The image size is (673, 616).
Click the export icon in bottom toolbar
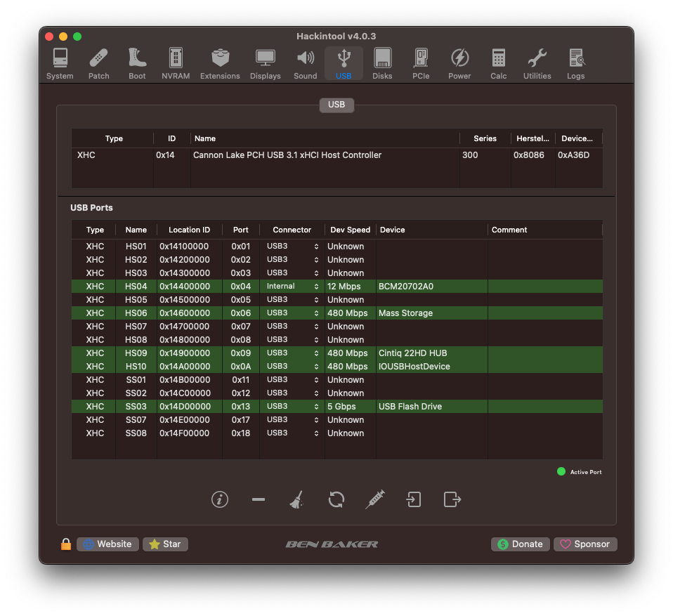[x=452, y=499]
